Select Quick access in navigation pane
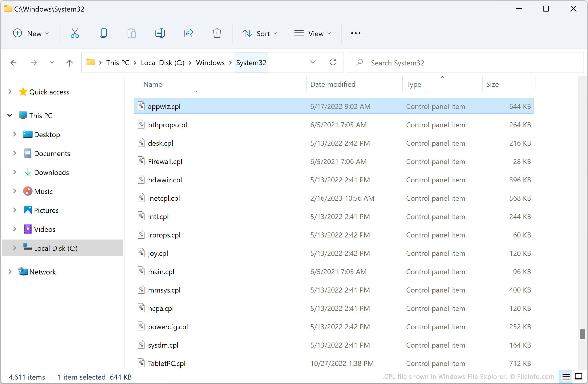 (49, 92)
